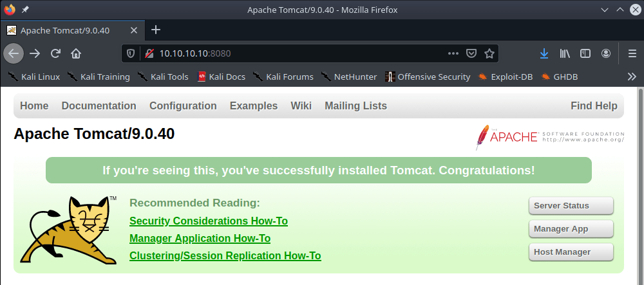Save page to Pocket icon
The height and width of the screenshot is (285, 644).
pos(471,53)
